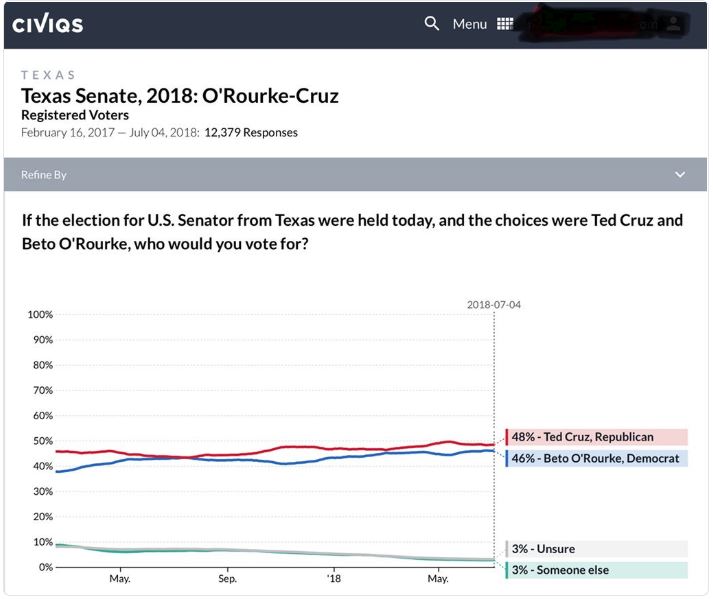Click the Civiqs logo
Viewport: 713px width, 599px height.
click(47, 23)
